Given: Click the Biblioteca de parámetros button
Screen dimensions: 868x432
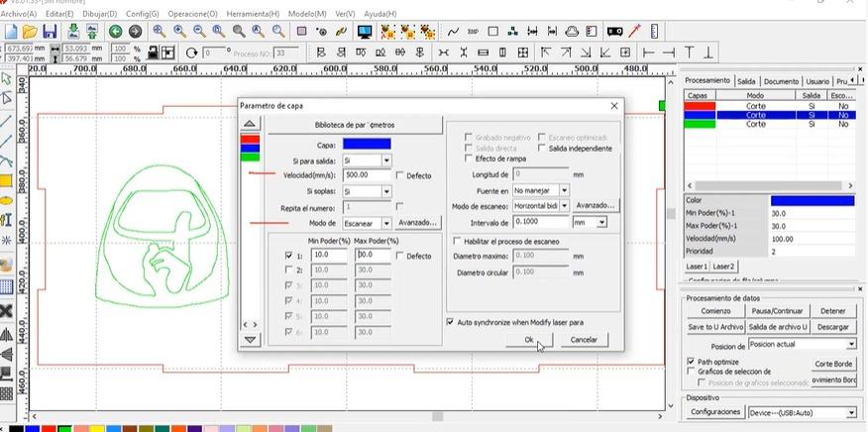Looking at the screenshot, I should [355, 125].
